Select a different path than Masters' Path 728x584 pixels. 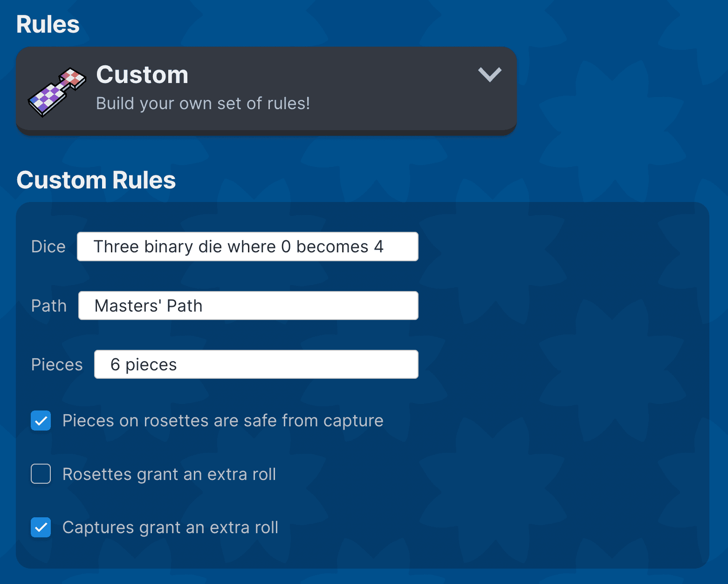(247, 306)
